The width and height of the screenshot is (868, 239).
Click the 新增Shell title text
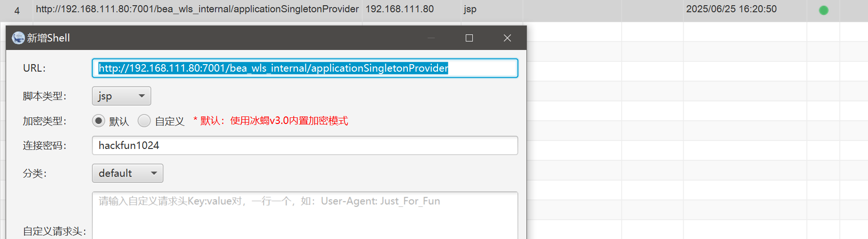[x=48, y=38]
